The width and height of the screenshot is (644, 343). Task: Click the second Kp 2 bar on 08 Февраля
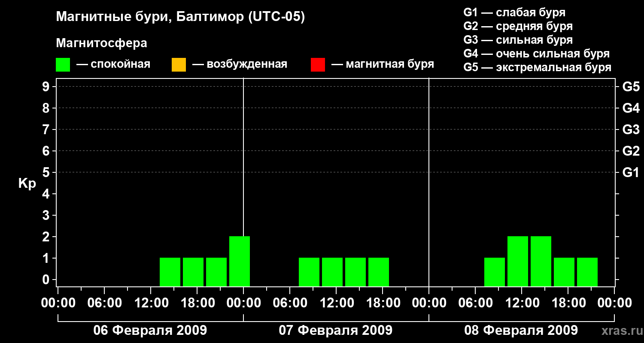(541, 261)
